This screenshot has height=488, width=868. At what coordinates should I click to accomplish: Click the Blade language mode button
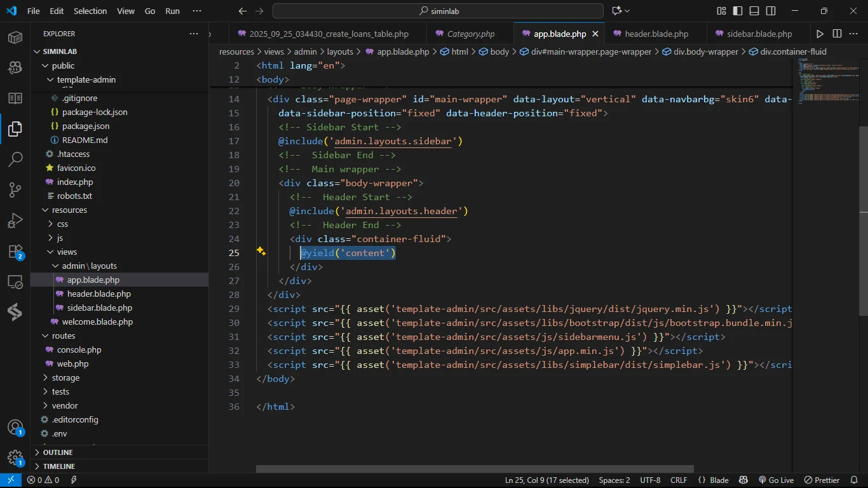pos(713,480)
